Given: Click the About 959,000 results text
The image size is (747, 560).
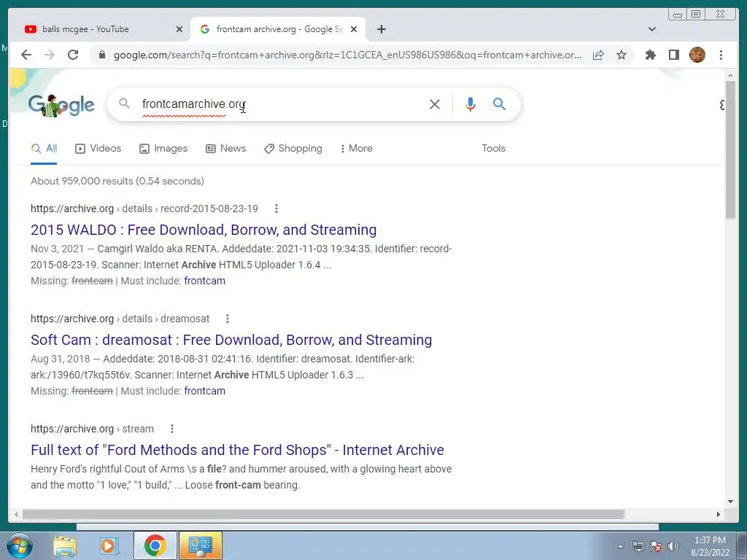Looking at the screenshot, I should 117,181.
